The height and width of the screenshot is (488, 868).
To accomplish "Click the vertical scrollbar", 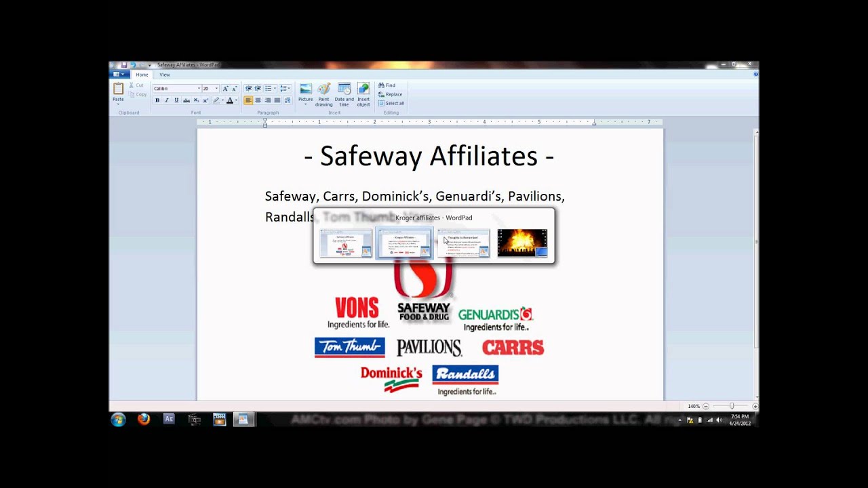I will pos(756,264).
